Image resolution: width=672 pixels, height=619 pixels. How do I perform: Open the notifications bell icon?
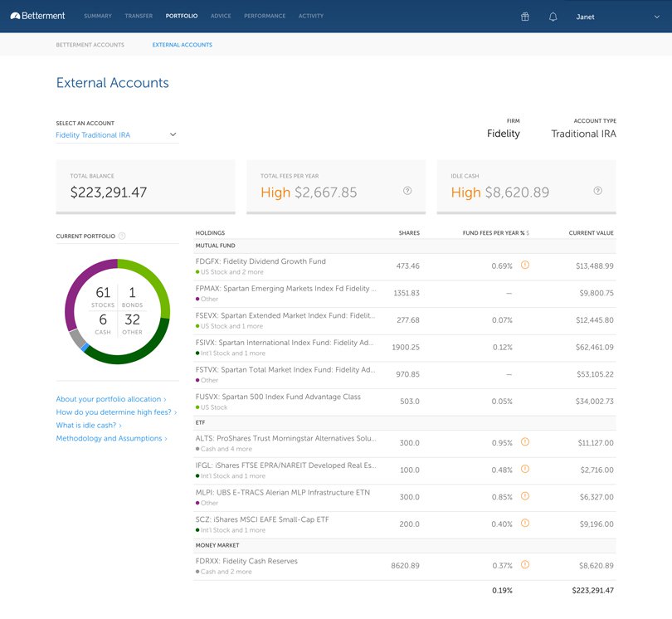click(x=553, y=17)
